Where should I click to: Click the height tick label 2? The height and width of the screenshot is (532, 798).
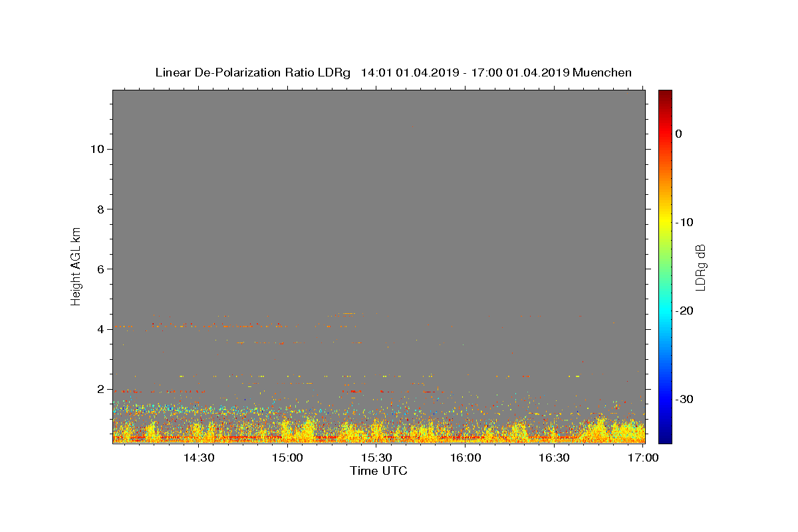point(99,389)
